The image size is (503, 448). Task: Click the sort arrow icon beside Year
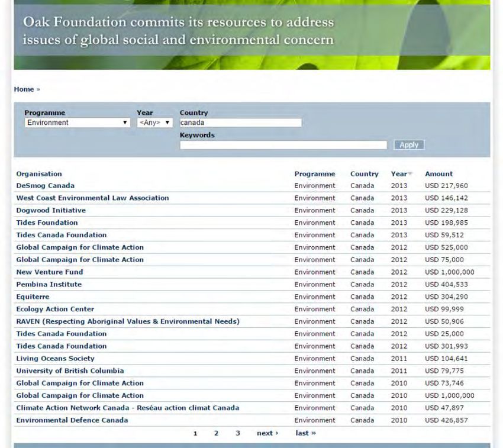tap(410, 173)
